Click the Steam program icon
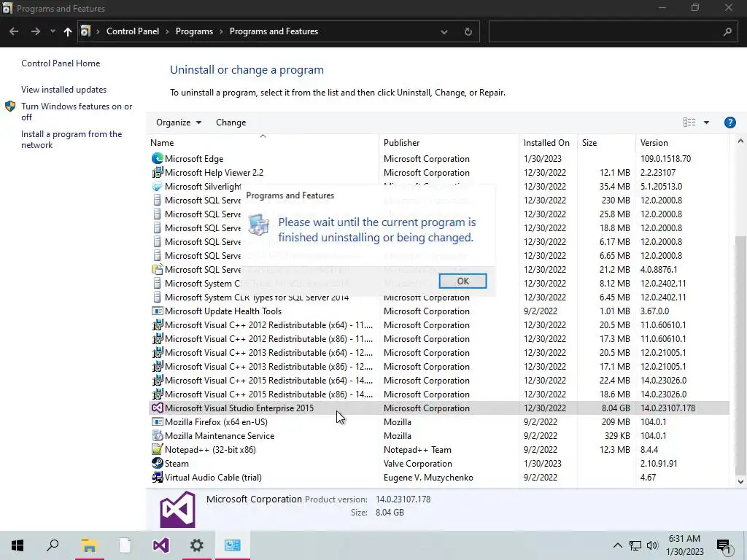747x560 pixels. (158, 463)
